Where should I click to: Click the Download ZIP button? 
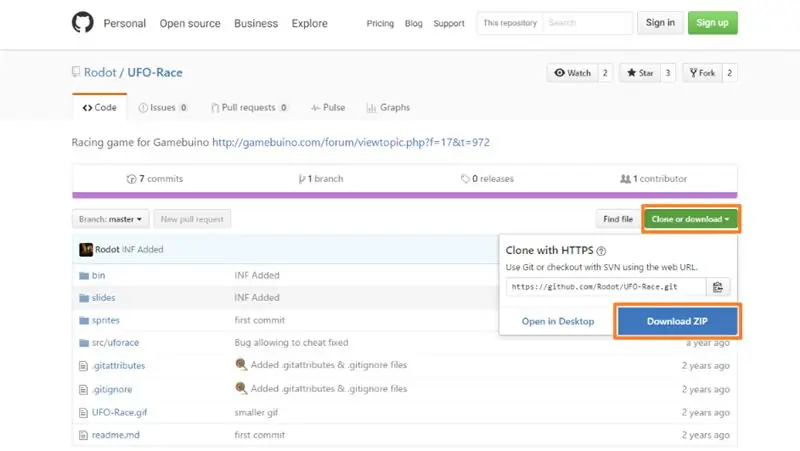pyautogui.click(x=677, y=321)
